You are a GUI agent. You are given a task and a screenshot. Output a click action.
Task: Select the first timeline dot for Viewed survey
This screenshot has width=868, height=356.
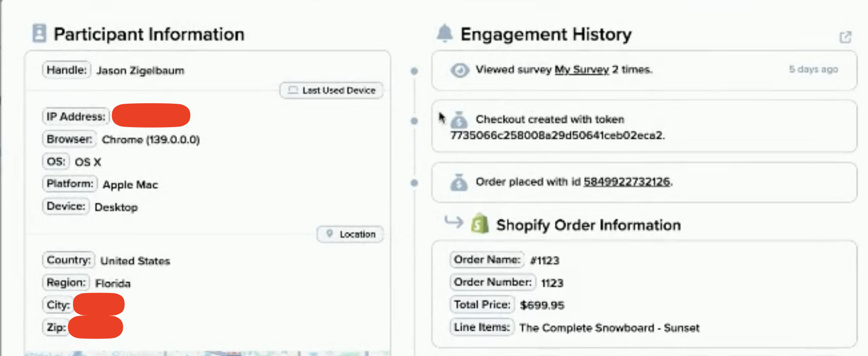pos(414,71)
